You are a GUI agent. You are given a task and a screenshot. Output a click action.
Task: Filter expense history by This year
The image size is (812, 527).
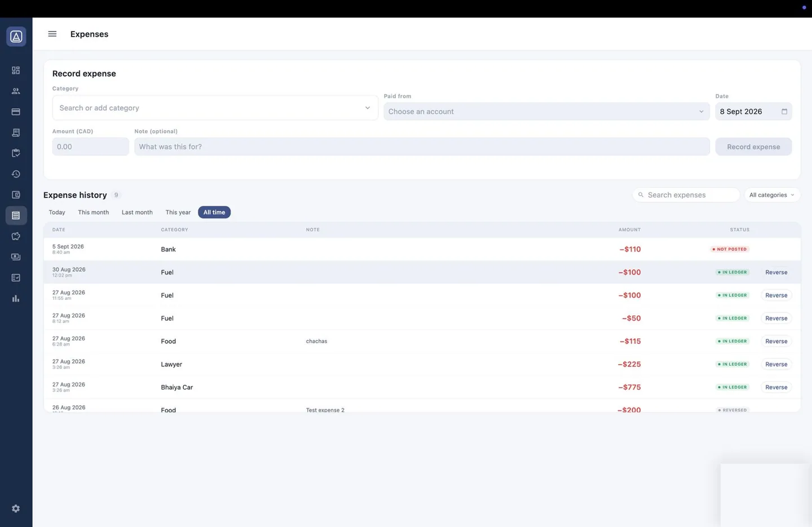pyautogui.click(x=178, y=212)
